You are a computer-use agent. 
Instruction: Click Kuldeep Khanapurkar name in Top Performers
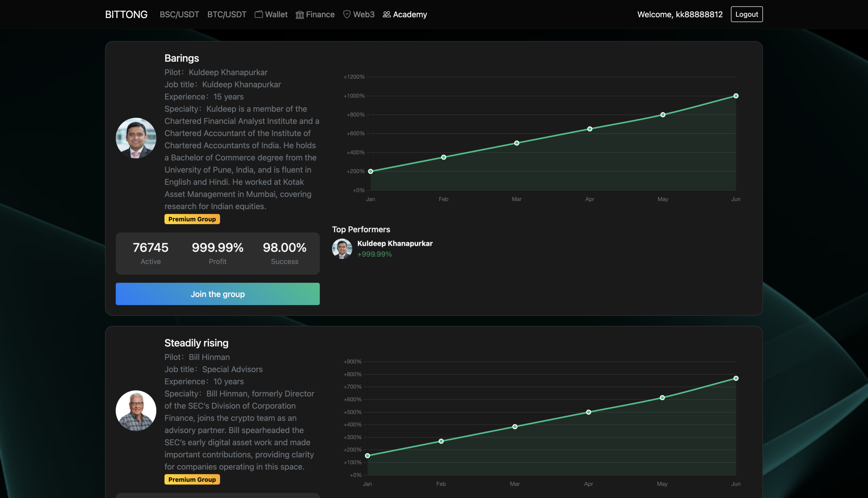click(395, 243)
